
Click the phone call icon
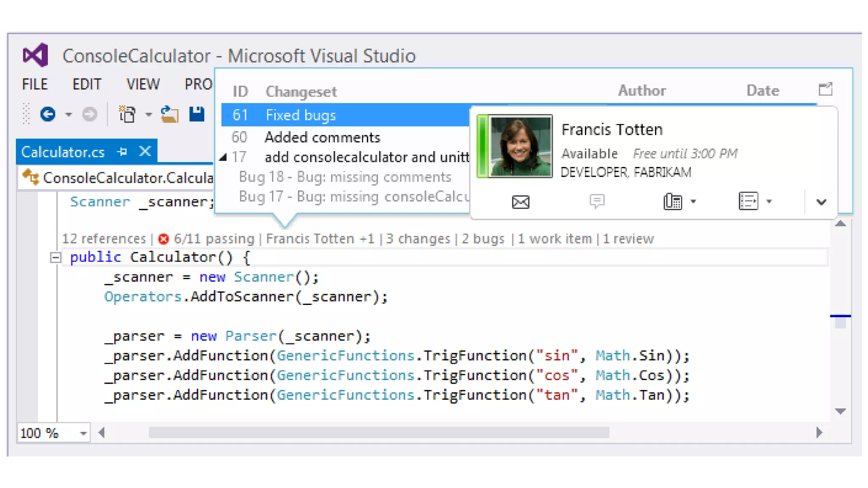tap(673, 202)
